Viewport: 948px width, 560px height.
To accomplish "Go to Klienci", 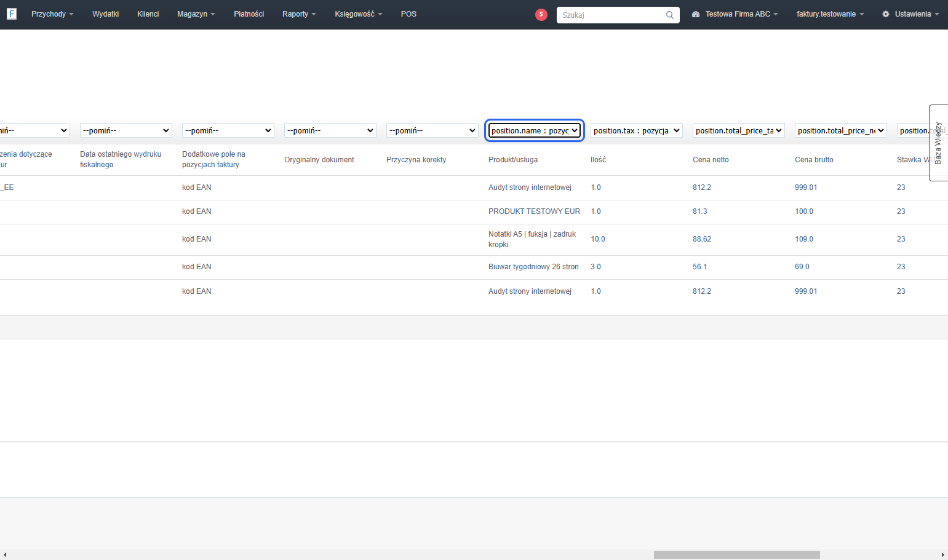I will pos(148,14).
